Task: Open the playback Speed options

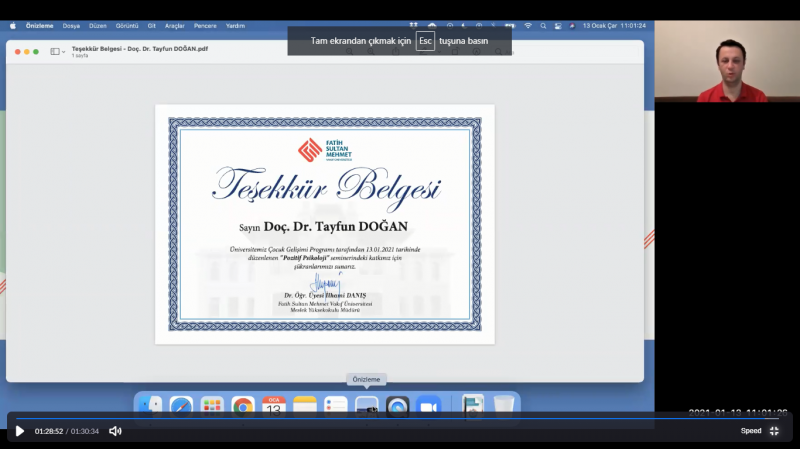Action: (x=750, y=431)
